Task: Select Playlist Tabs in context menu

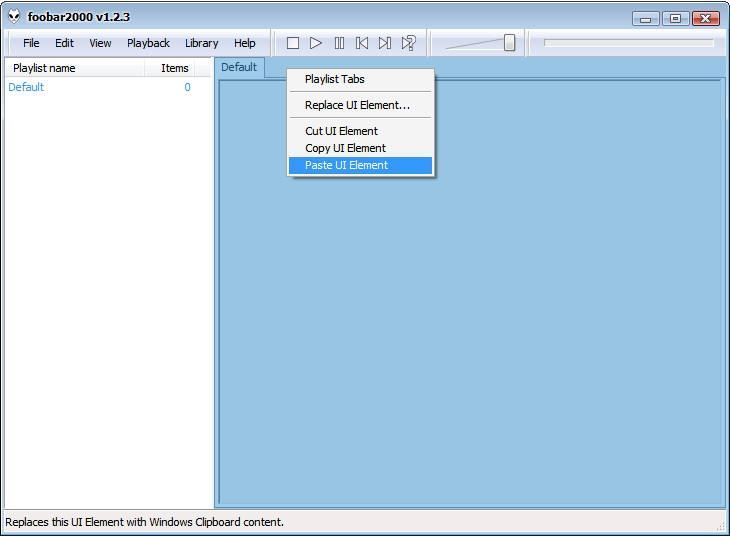Action: pos(360,79)
